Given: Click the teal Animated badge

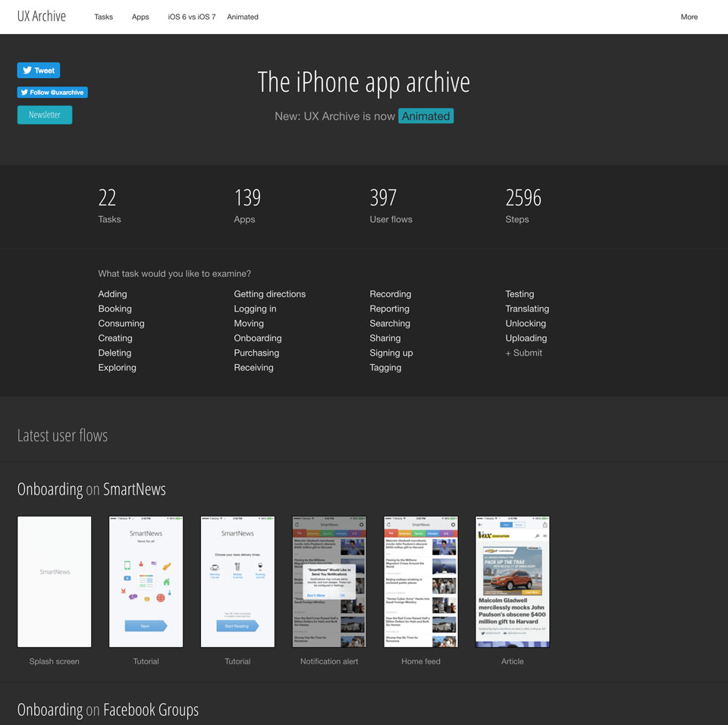Looking at the screenshot, I should (425, 116).
